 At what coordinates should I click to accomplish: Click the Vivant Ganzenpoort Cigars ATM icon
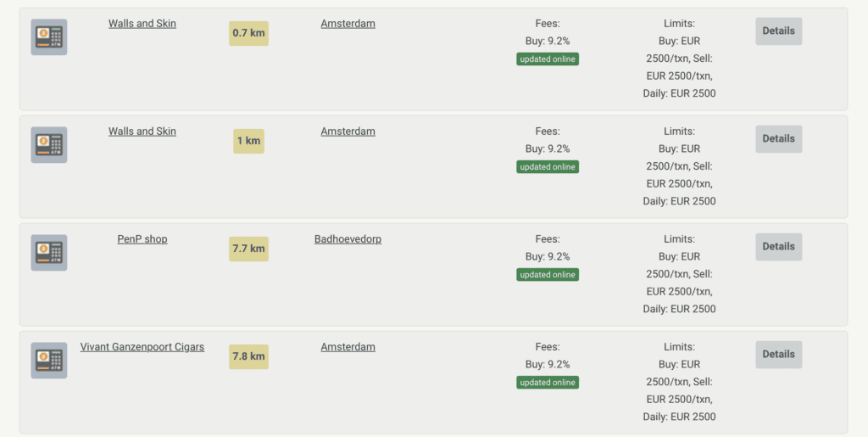click(x=49, y=361)
